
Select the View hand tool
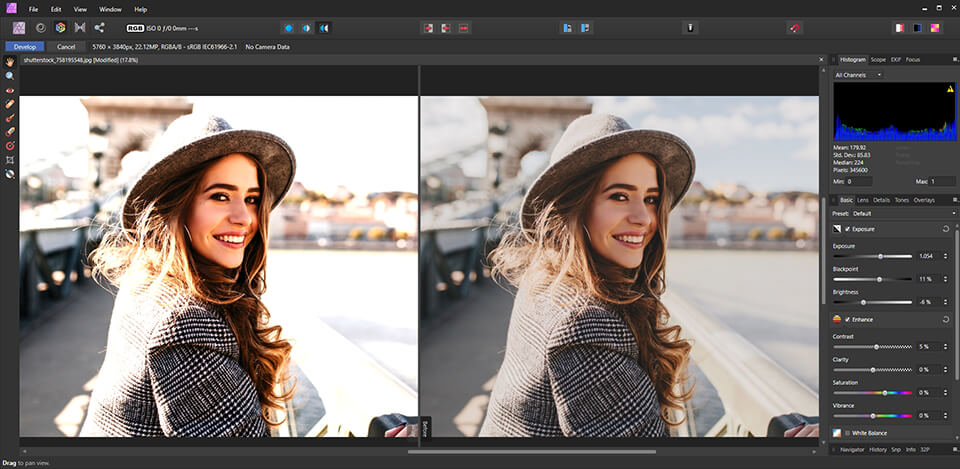click(x=10, y=62)
